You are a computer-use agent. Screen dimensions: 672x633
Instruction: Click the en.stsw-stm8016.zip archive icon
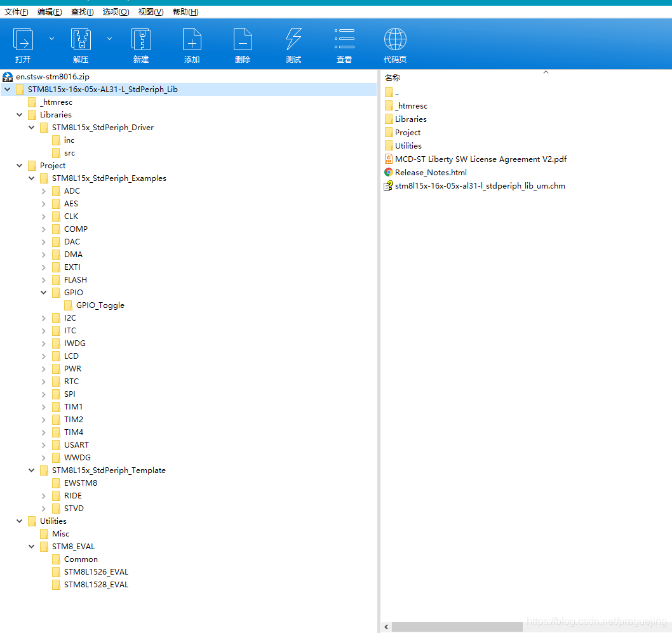pos(8,77)
